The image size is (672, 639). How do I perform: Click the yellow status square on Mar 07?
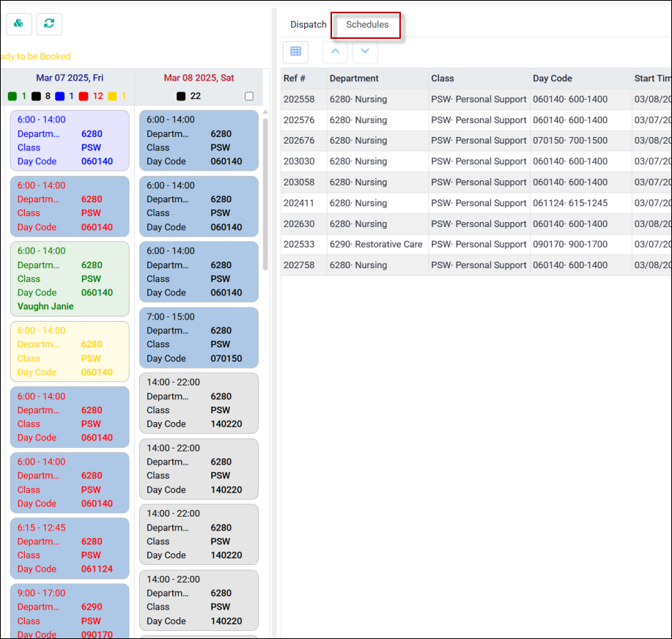point(112,97)
